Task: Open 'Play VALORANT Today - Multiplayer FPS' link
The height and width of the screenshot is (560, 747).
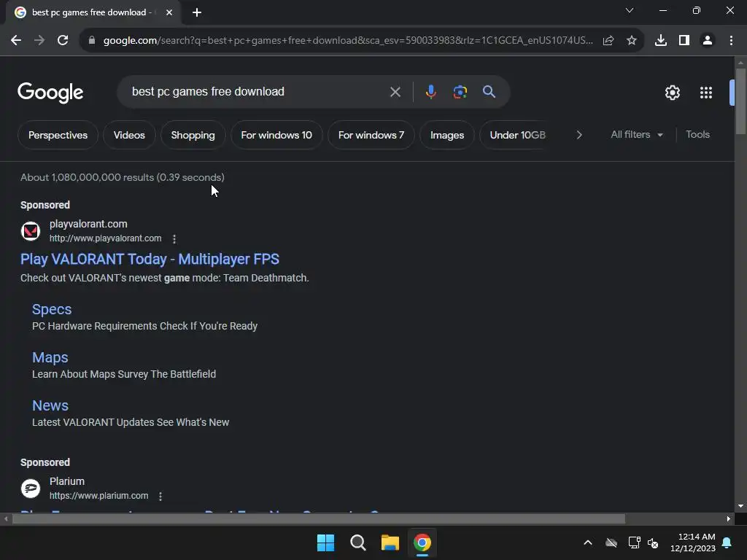Action: point(150,259)
